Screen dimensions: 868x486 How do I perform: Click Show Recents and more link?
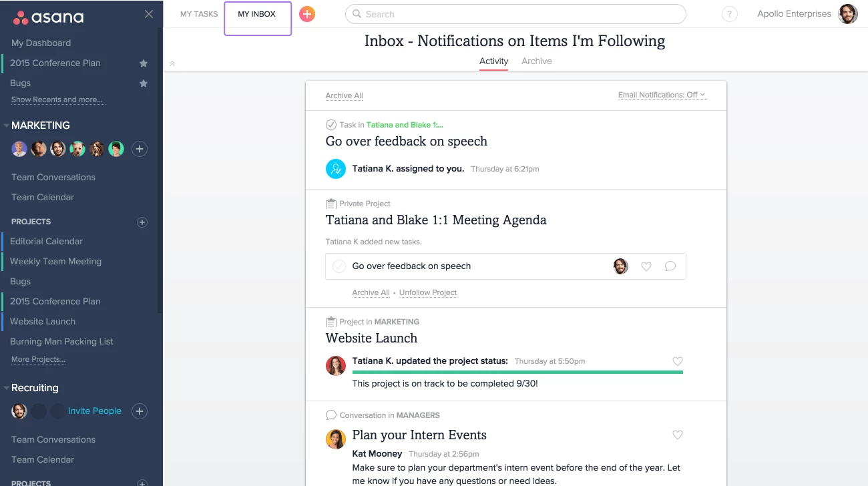click(x=57, y=100)
